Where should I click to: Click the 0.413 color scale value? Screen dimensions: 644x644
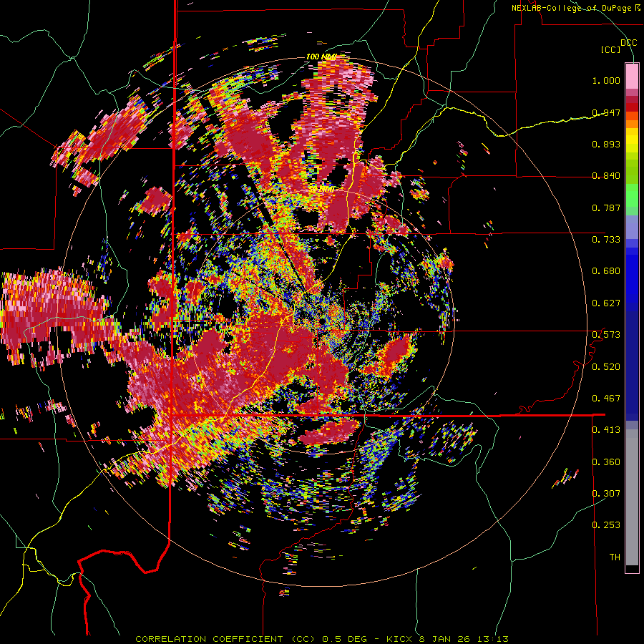[606, 430]
